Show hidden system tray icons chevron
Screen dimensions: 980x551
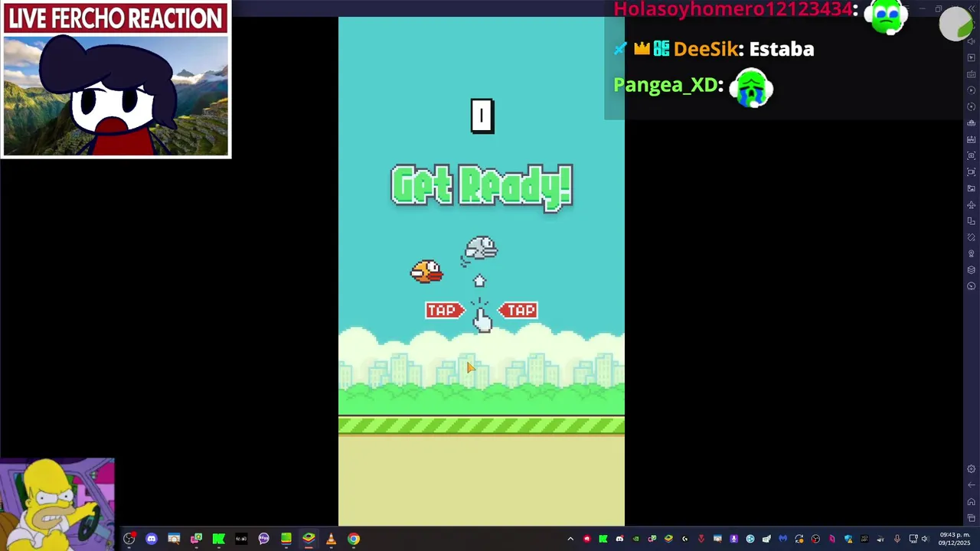click(x=570, y=539)
